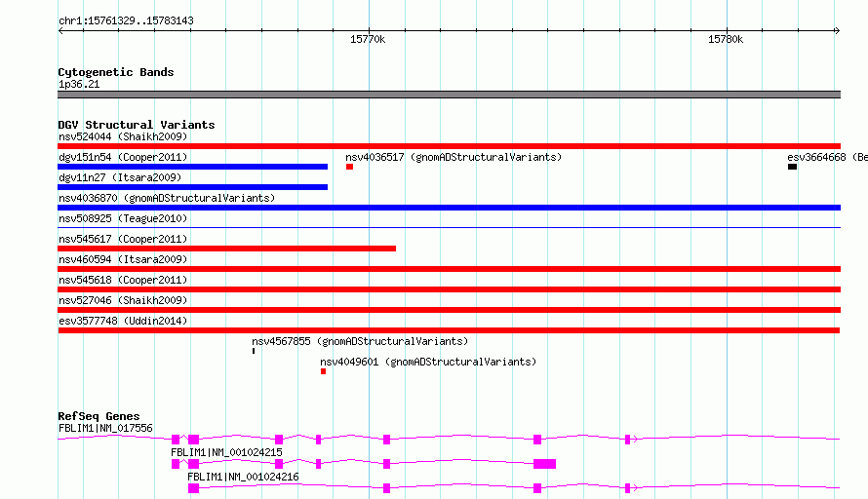Click the long blue bar under nsv4036870
The image size is (868, 499).
449,208
